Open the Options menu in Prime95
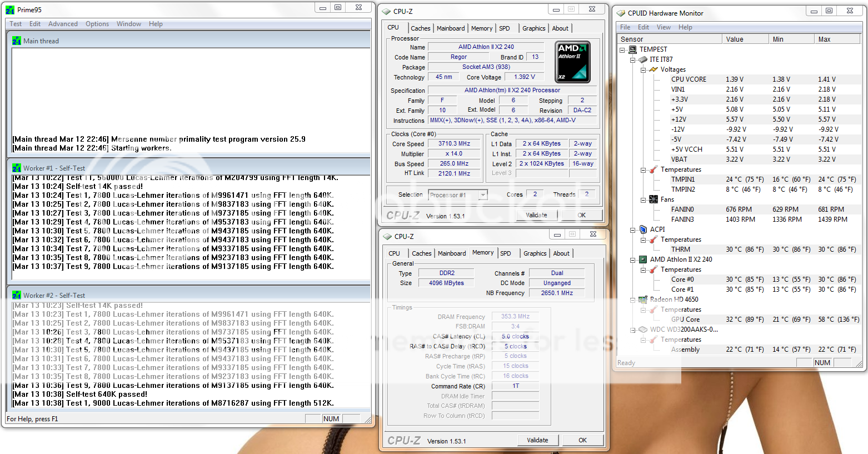Image resolution: width=868 pixels, height=454 pixels. tap(97, 24)
